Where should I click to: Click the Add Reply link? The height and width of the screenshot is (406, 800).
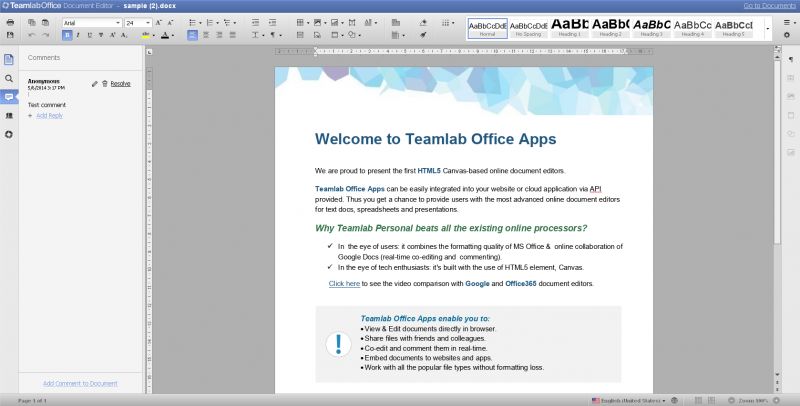(x=49, y=116)
